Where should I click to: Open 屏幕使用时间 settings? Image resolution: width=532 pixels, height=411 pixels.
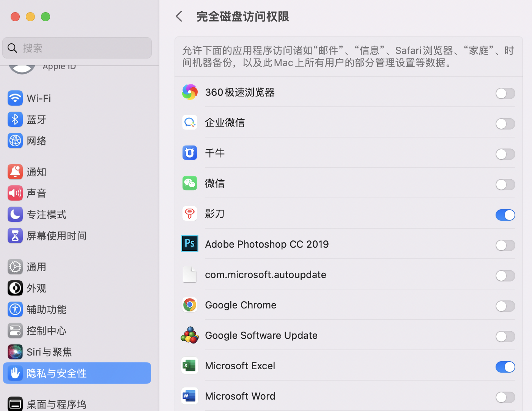(77, 236)
